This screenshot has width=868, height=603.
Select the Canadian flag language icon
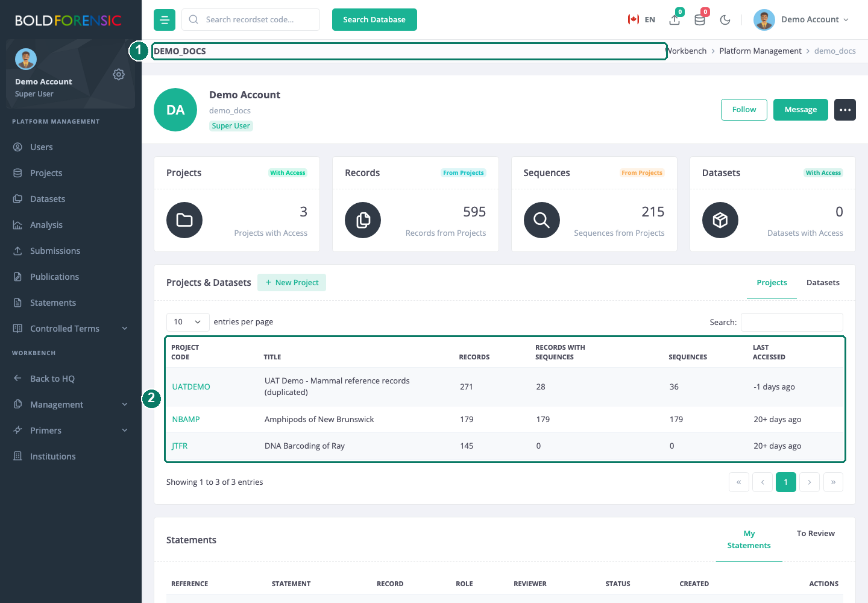coord(633,19)
